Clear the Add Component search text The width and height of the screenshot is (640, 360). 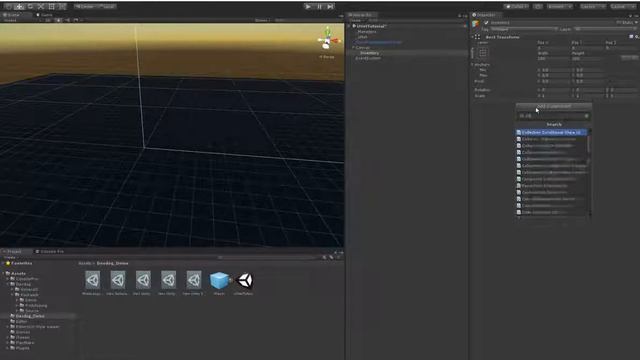tap(587, 116)
